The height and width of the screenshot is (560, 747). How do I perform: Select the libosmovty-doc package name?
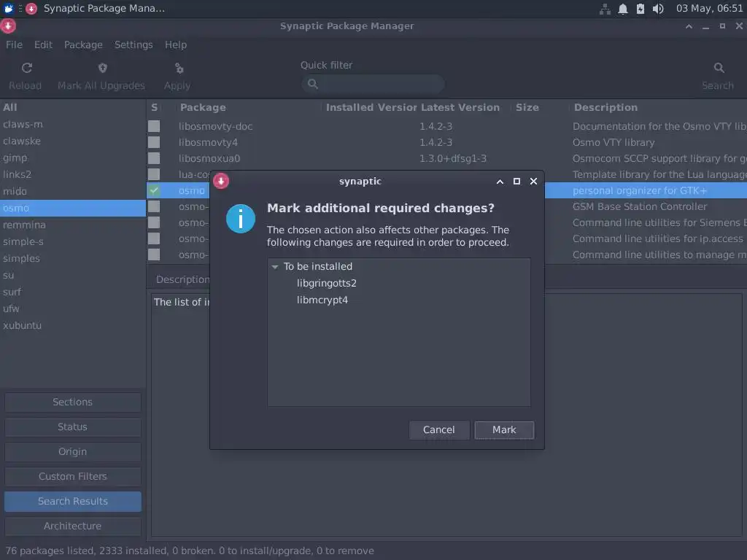216,127
